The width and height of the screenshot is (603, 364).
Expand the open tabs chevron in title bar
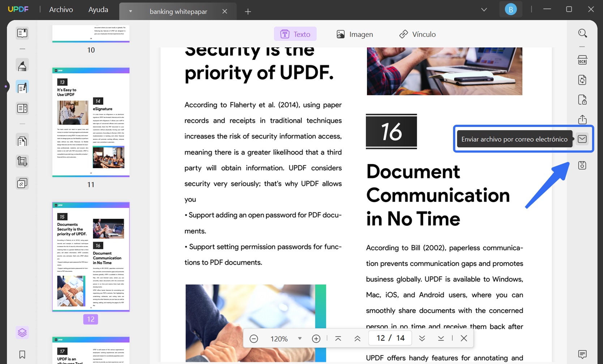click(484, 10)
